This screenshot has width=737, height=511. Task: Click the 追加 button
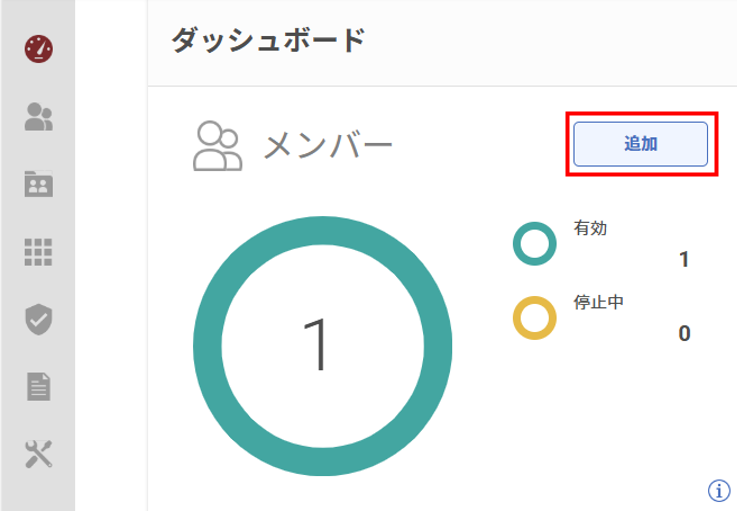pos(641,144)
